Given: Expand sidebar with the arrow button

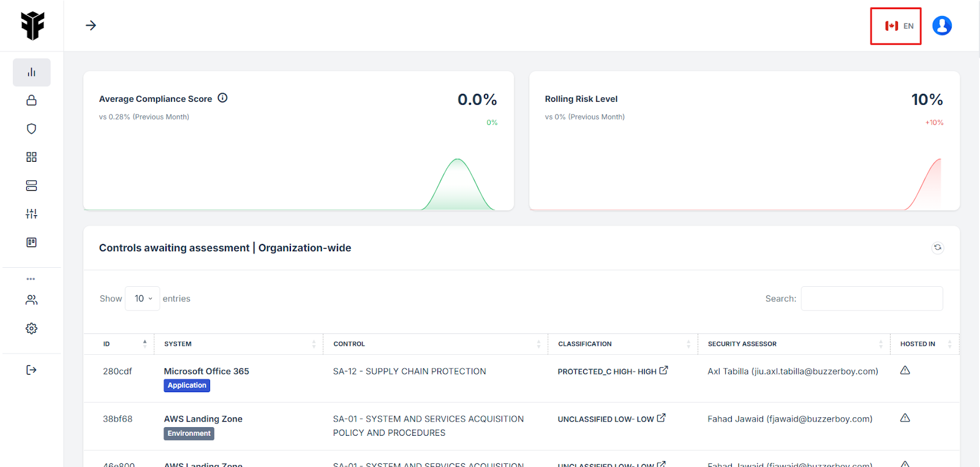Looking at the screenshot, I should [91, 25].
